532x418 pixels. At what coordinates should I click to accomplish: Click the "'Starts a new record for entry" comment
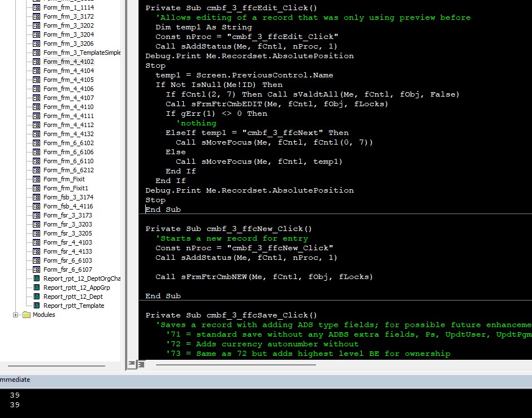point(232,238)
